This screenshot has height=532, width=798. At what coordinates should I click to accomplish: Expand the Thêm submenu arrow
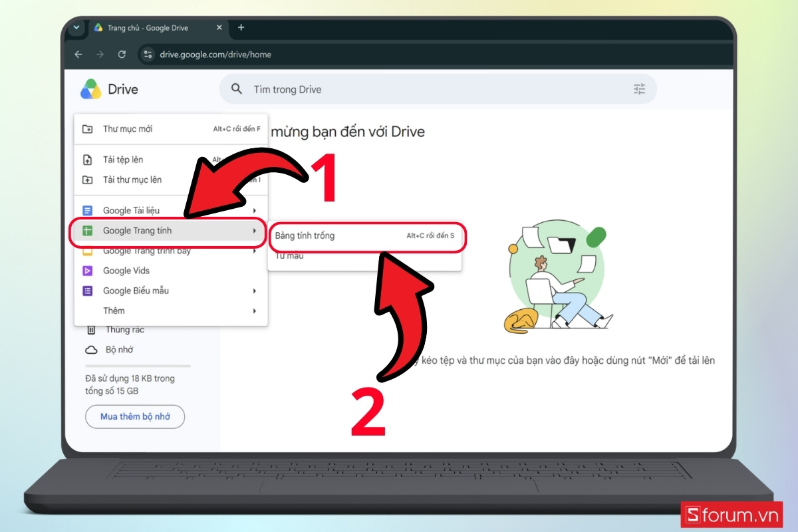pos(255,311)
